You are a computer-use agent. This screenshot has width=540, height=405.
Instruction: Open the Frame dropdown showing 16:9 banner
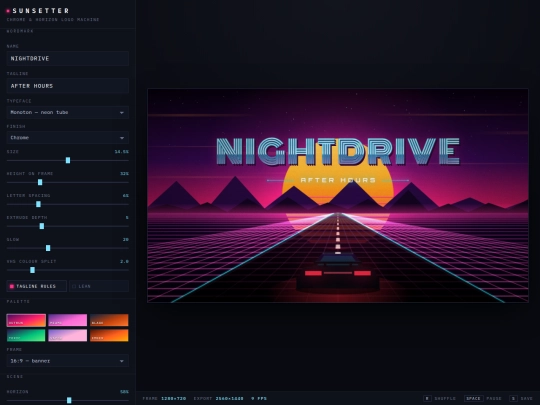68,361
